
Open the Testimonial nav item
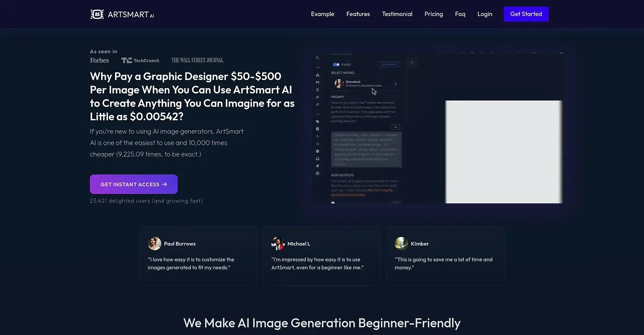(397, 14)
